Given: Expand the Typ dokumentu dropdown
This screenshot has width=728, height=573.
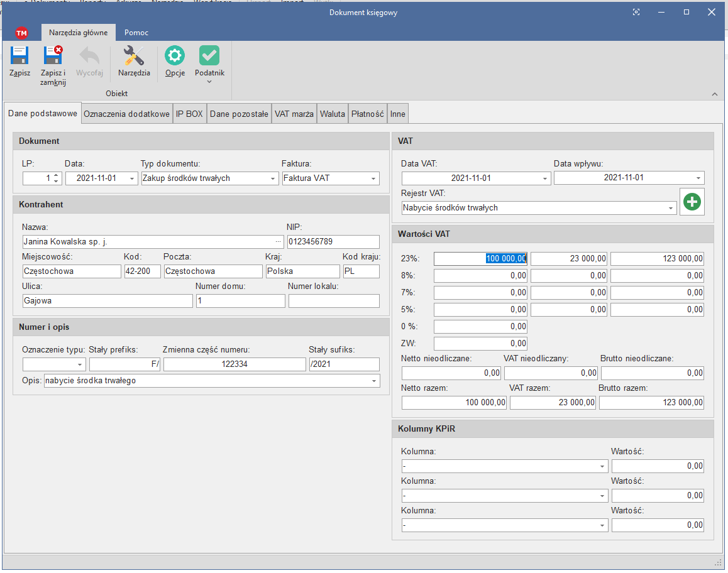Looking at the screenshot, I should 273,178.
